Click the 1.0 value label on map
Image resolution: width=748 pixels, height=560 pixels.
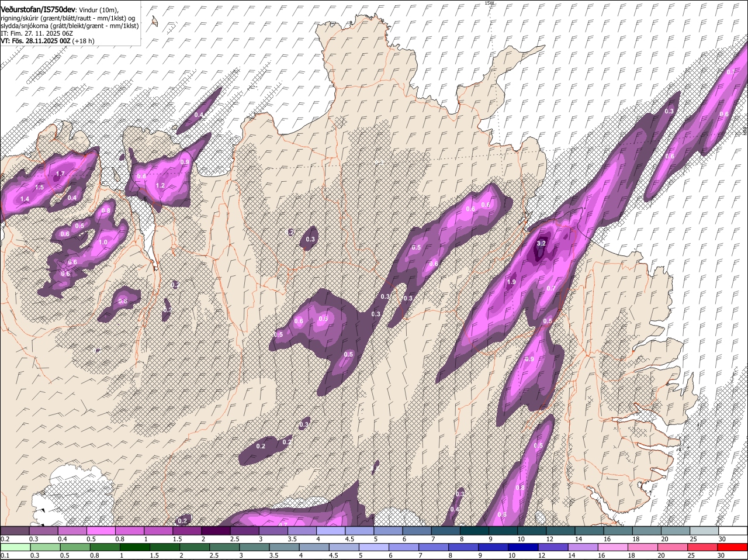103,243
